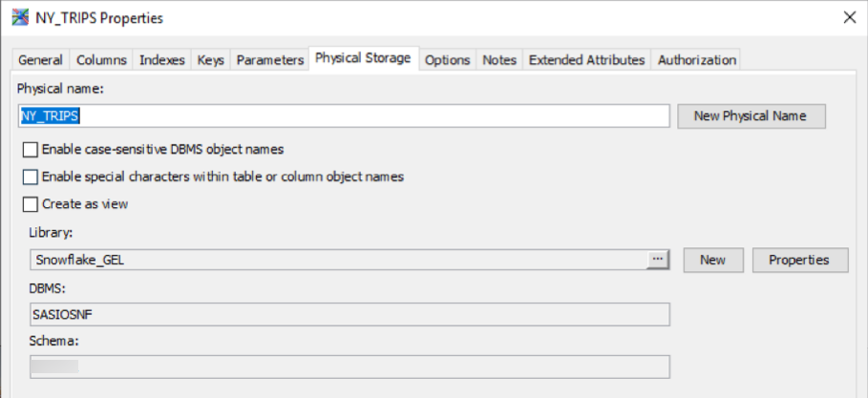Viewport: 868px width, 398px height.
Task: Open library browse ellipsis button
Action: click(656, 260)
